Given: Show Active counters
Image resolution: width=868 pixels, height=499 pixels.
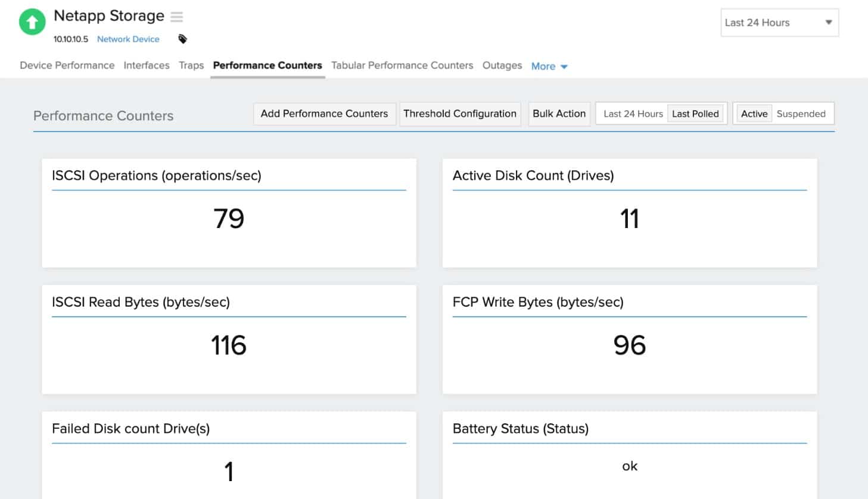Looking at the screenshot, I should click(754, 114).
